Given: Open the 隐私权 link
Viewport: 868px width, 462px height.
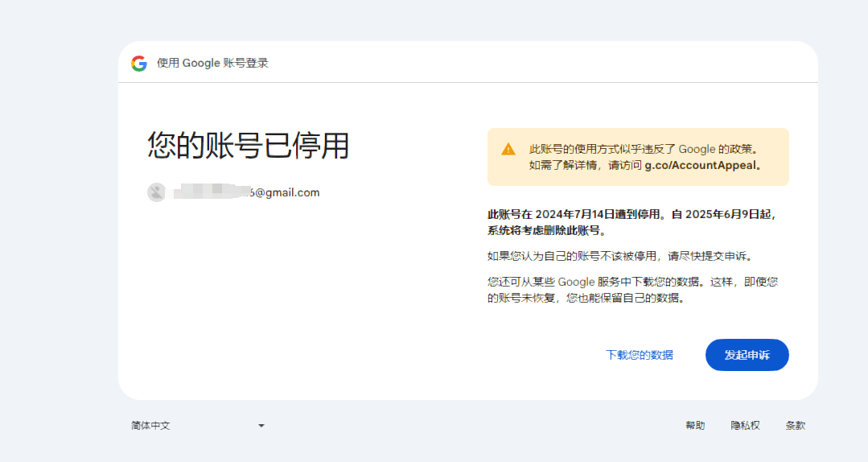Looking at the screenshot, I should tap(745, 426).
